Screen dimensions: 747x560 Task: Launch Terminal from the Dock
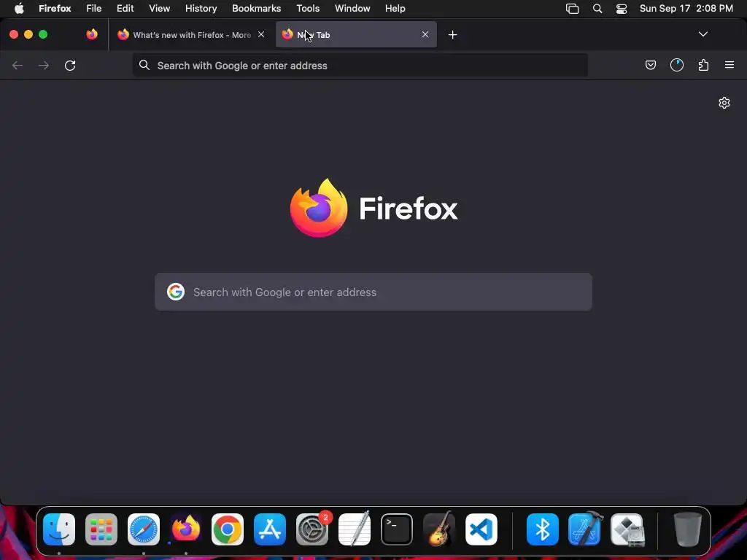click(396, 529)
